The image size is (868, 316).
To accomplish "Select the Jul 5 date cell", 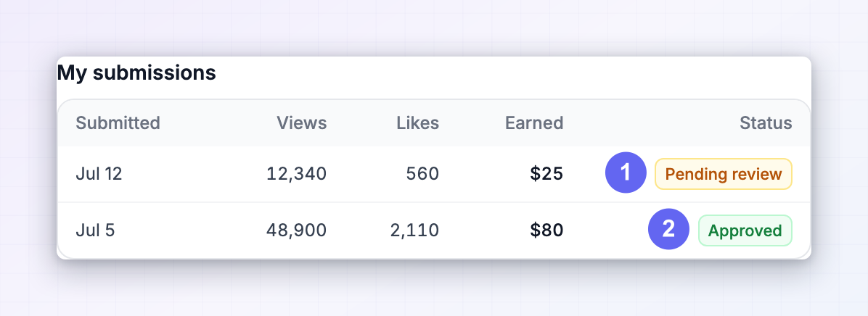I will click(95, 230).
